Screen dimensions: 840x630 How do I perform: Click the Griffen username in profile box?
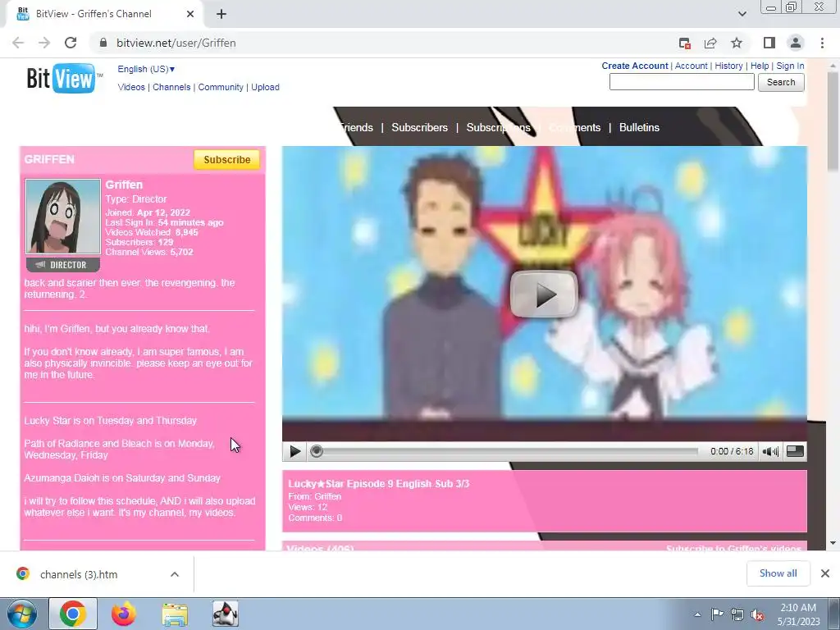[x=124, y=185]
